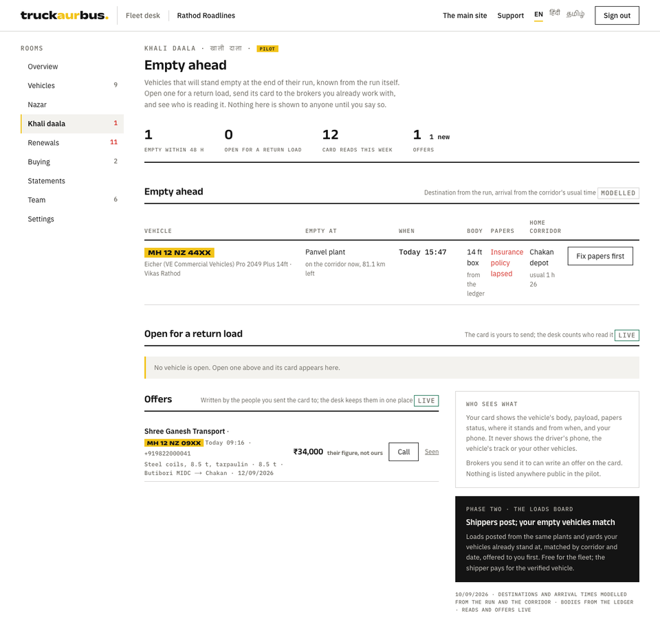Screen dimensions: 660x644
Task: Open Buying room in sidebar
Action: pos(72,162)
